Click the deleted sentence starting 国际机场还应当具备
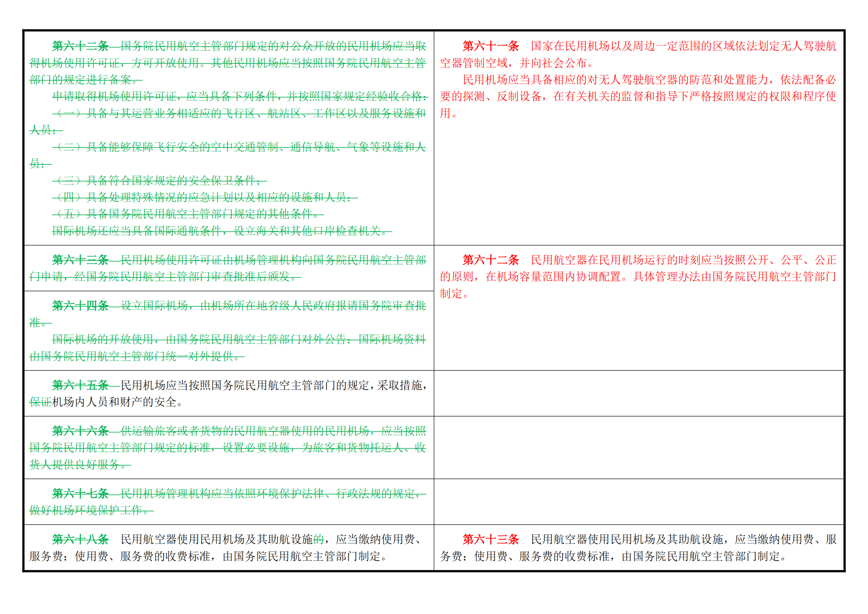This screenshot has width=868, height=614. (222, 231)
